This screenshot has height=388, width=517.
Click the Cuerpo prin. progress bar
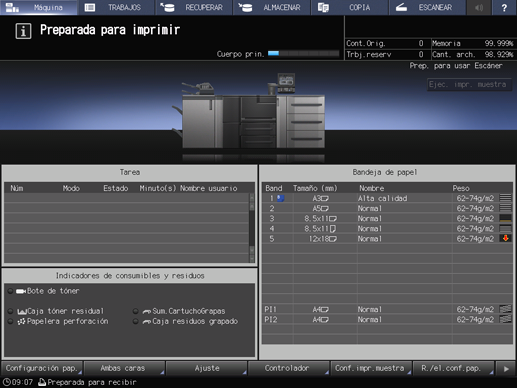(303, 53)
